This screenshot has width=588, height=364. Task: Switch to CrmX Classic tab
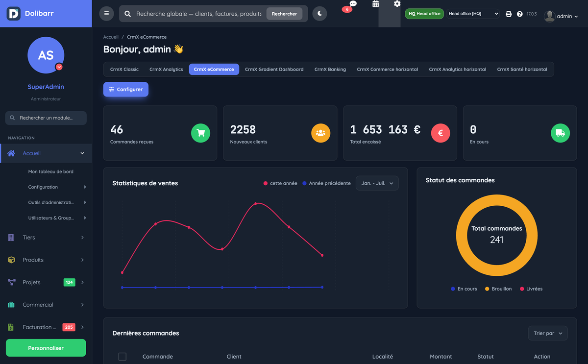[x=124, y=70]
